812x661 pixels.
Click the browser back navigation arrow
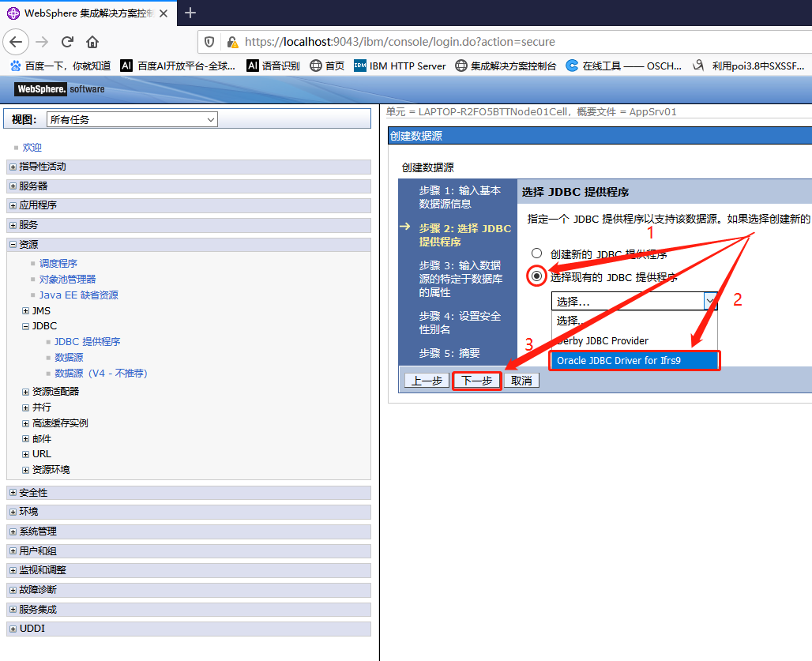(16, 42)
